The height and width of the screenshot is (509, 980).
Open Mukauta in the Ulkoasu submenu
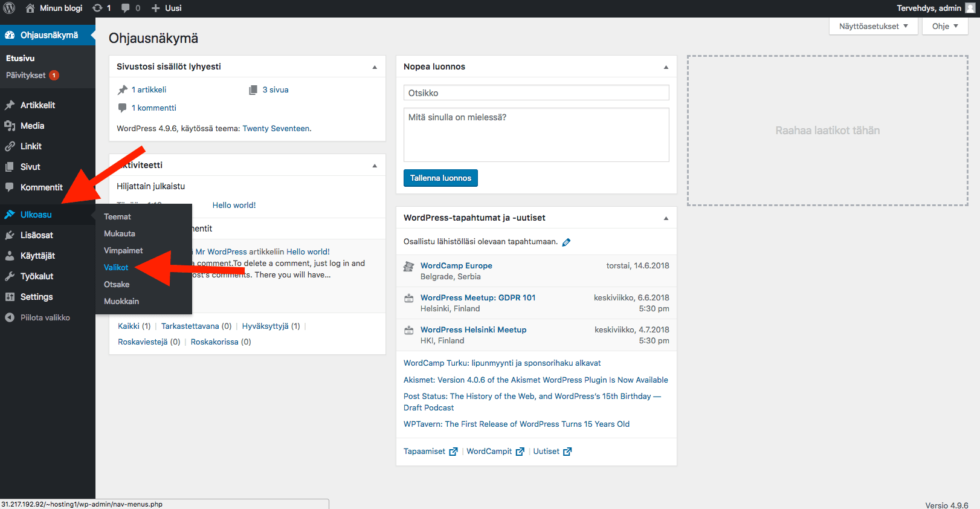pos(120,233)
